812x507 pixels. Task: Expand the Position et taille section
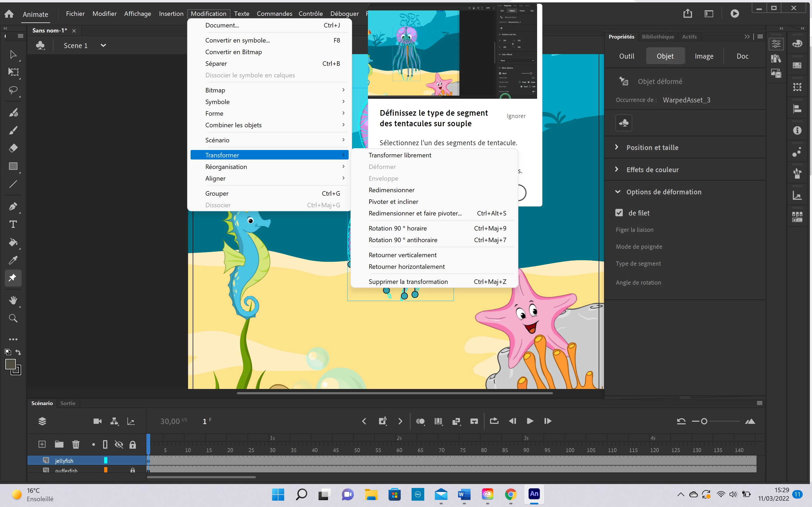point(652,148)
